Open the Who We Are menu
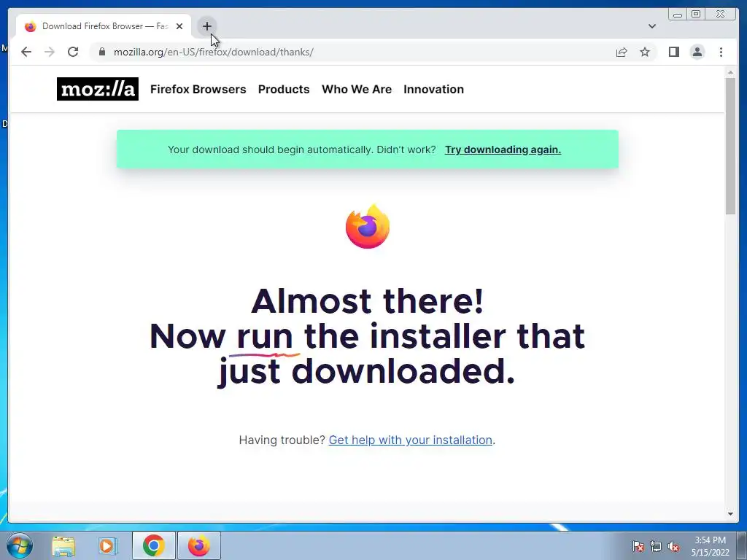 357,89
